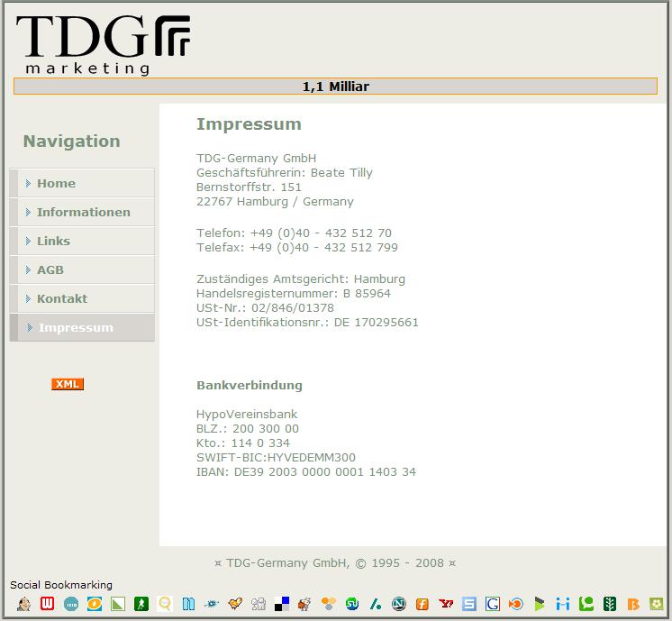Bookmark page with the Google G icon
This screenshot has height=621, width=672.
click(493, 604)
